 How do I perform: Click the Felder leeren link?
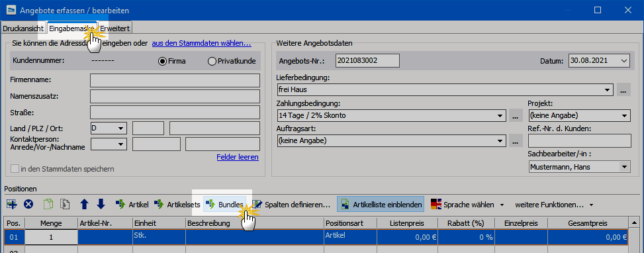238,158
